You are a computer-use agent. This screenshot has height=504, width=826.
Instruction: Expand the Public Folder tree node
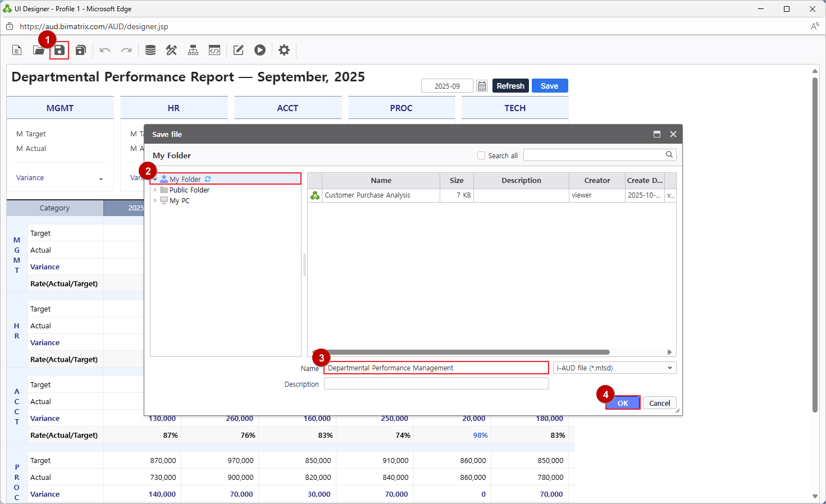click(x=155, y=190)
